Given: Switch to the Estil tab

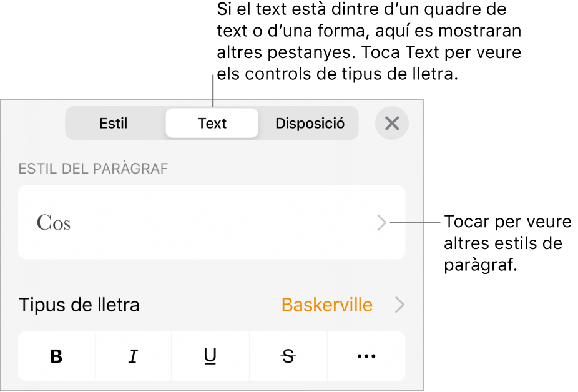Looking at the screenshot, I should coord(114,123).
